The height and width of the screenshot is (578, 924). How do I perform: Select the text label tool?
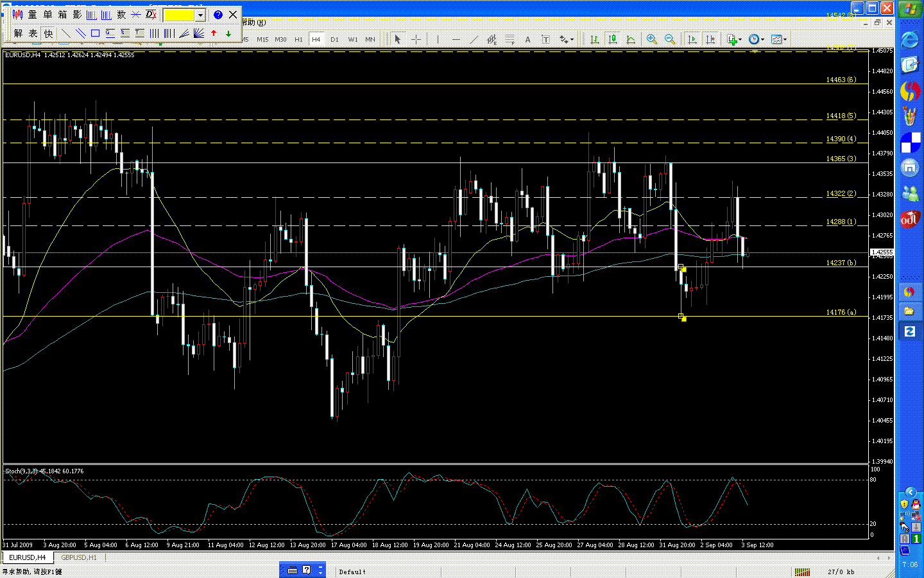pyautogui.click(x=546, y=40)
